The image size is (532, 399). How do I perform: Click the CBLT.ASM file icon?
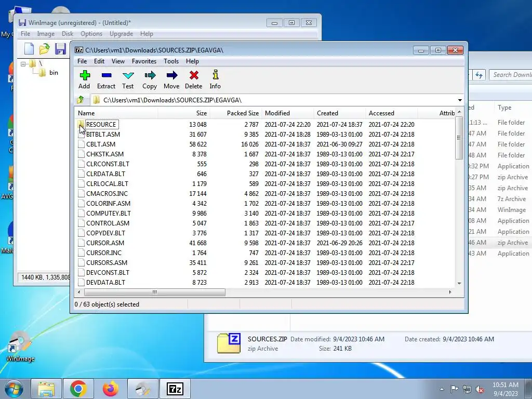[81, 144]
